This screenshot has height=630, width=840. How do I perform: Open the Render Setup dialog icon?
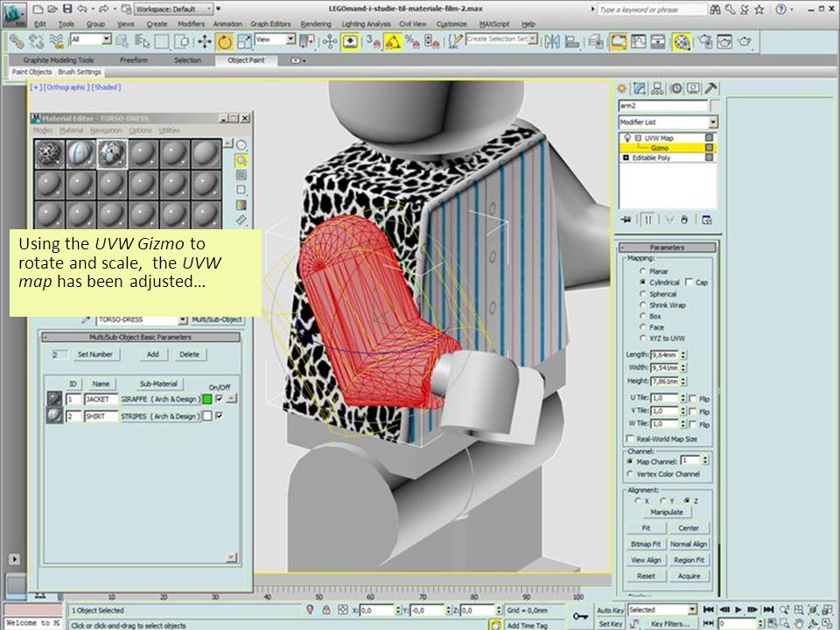tap(705, 41)
